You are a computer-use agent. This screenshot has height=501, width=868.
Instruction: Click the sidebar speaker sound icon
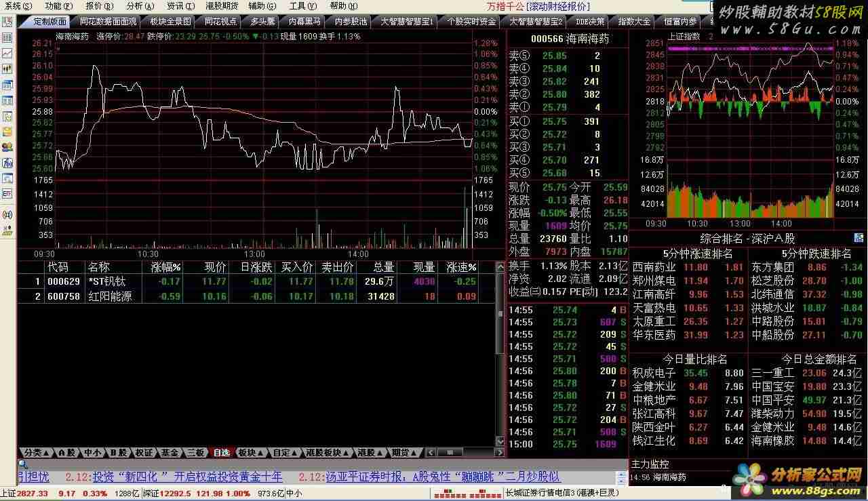pos(7,216)
